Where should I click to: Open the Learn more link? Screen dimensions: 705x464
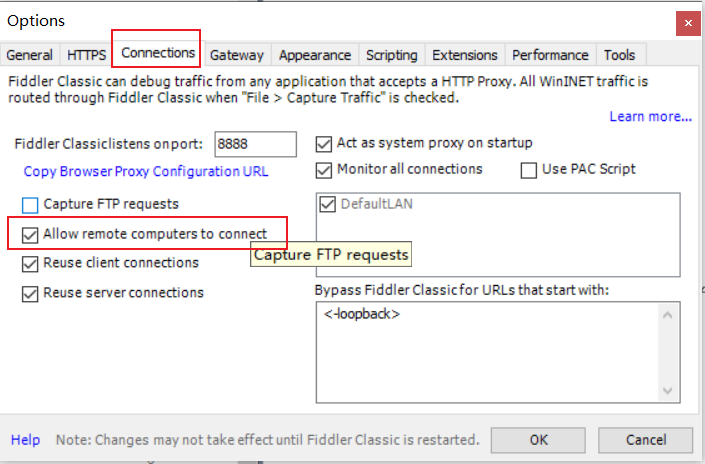[650, 117]
